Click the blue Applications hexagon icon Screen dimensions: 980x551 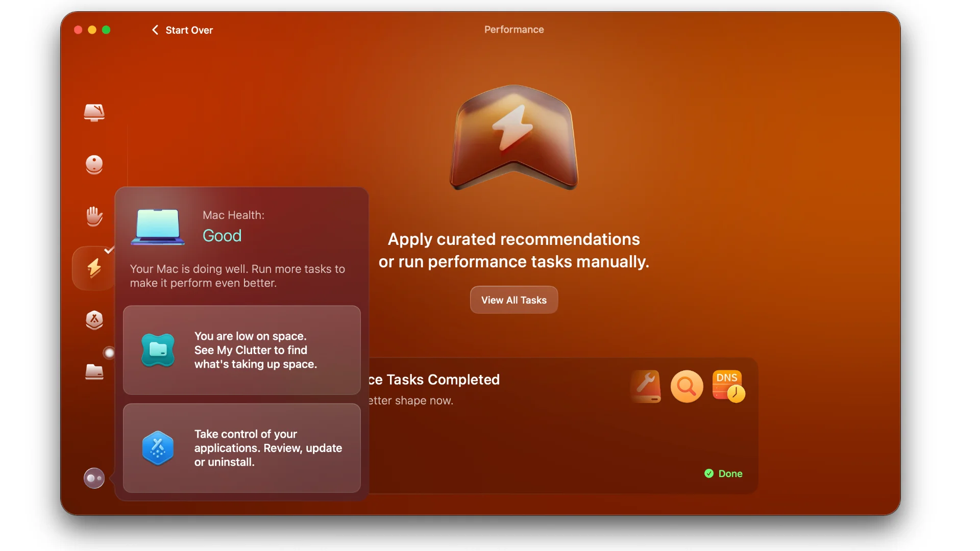[158, 448]
